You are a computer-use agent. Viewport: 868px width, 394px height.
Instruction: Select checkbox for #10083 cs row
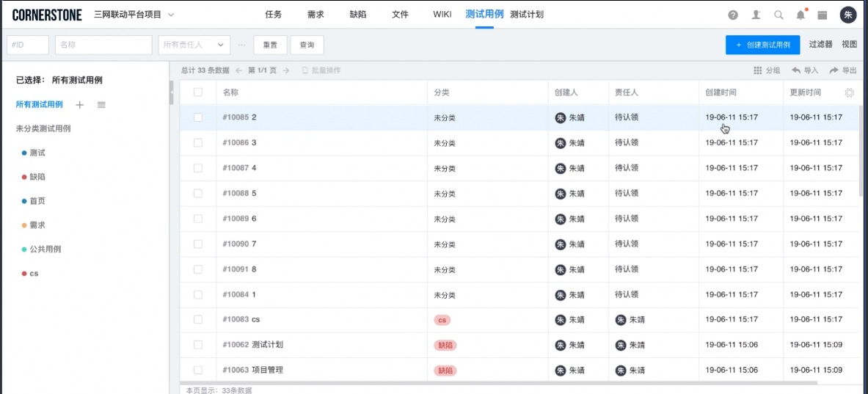tap(198, 319)
